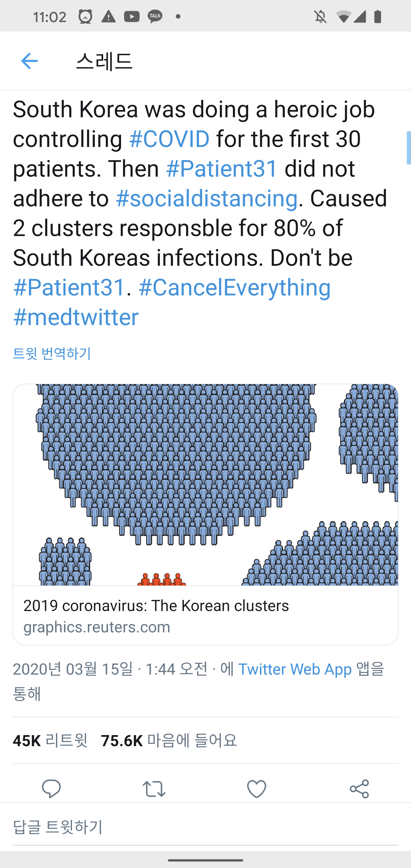This screenshot has height=868, width=411.
Task: Open graphics.reuters.com link card title
Action: pyautogui.click(x=156, y=606)
